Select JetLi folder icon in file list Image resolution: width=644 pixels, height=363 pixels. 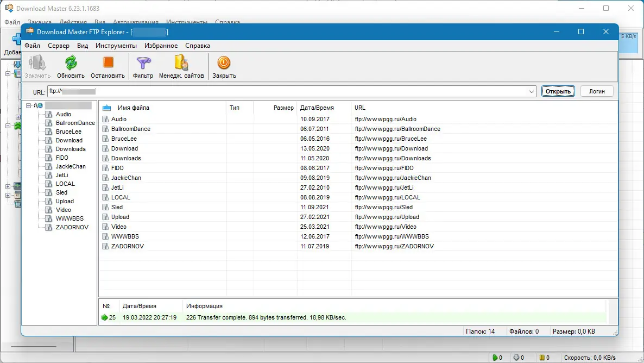point(105,188)
